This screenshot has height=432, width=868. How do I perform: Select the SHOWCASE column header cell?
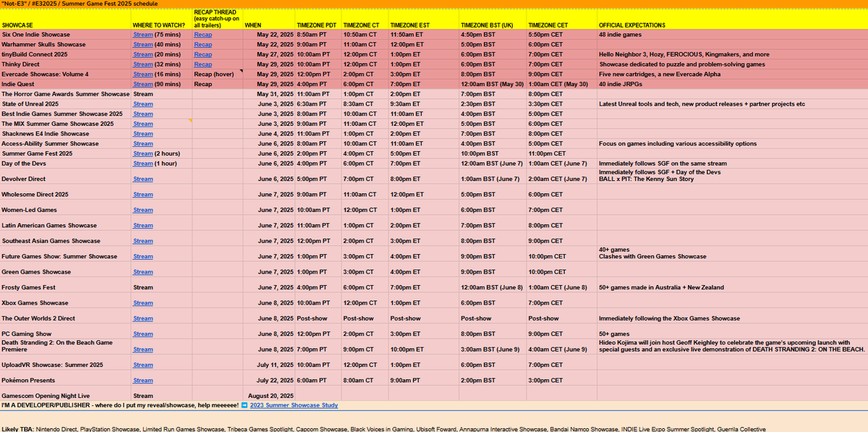click(65, 20)
